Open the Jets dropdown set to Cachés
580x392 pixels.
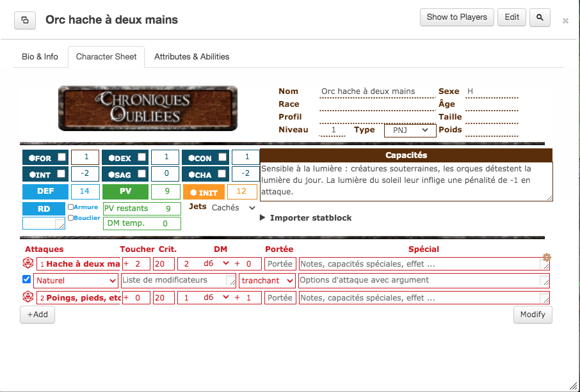pos(234,208)
